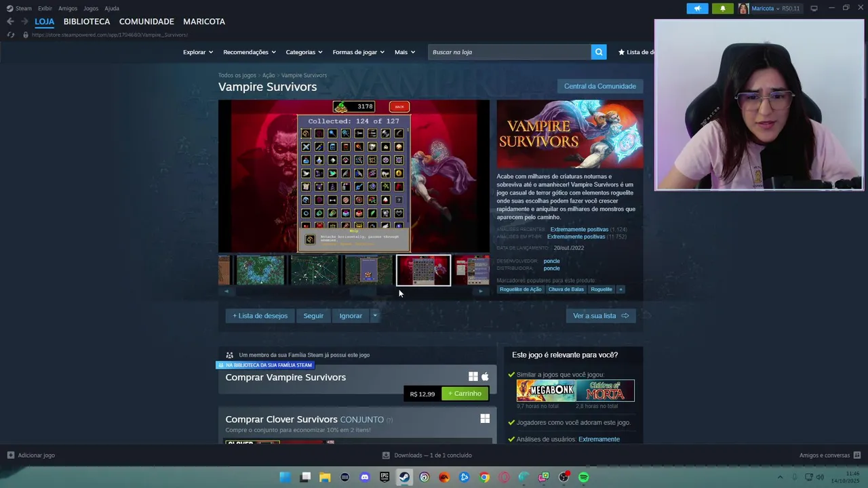868x488 pixels.
Task: Click into the Buscar na loja search field
Action: coord(509,52)
